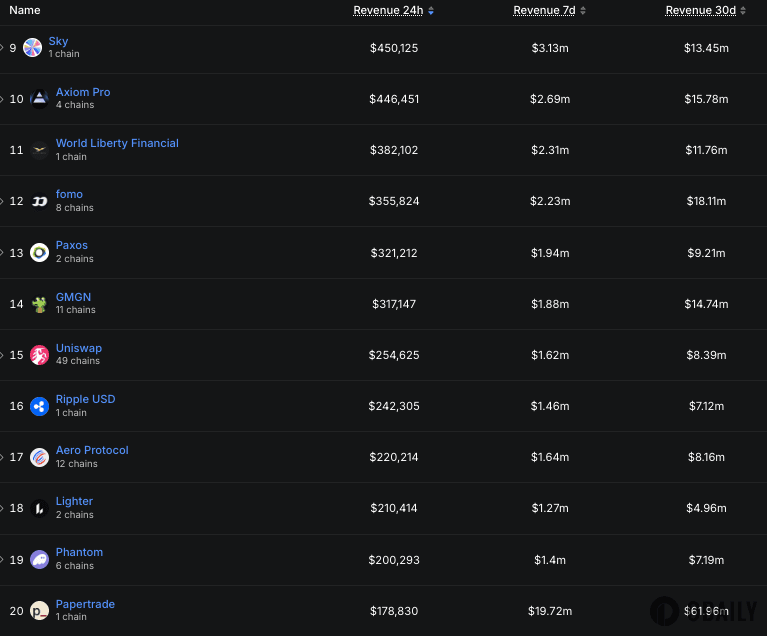Image resolution: width=767 pixels, height=636 pixels.
Task: Click the Phantom logo icon
Action: point(39,559)
